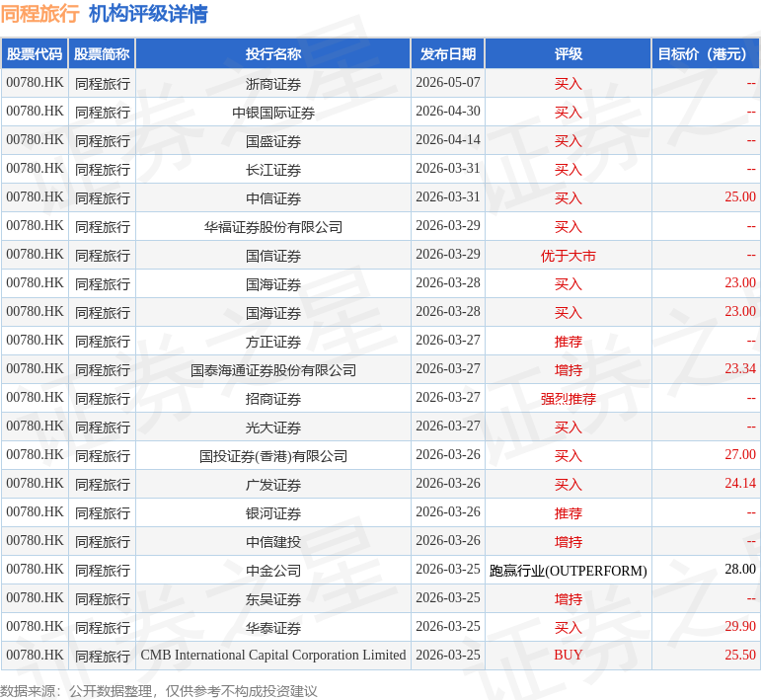Select CMB International Capital Corporation Limited cell

(x=273, y=656)
